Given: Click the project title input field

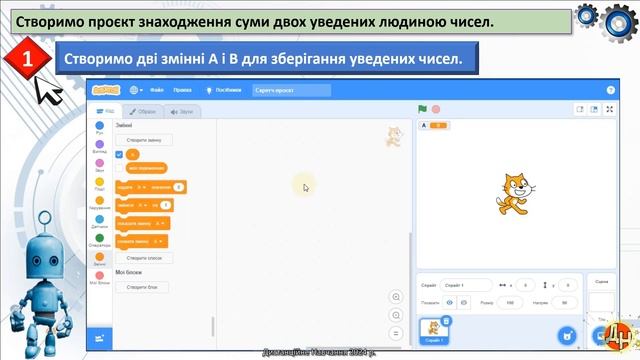Looking at the screenshot, I should 291,90.
